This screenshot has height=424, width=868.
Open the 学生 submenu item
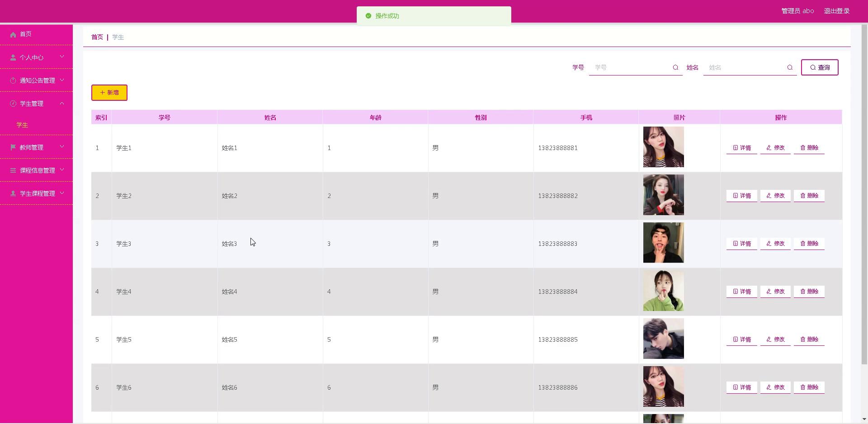(x=22, y=125)
